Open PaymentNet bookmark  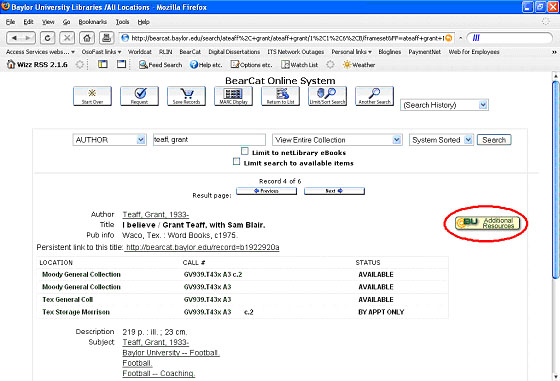425,52
